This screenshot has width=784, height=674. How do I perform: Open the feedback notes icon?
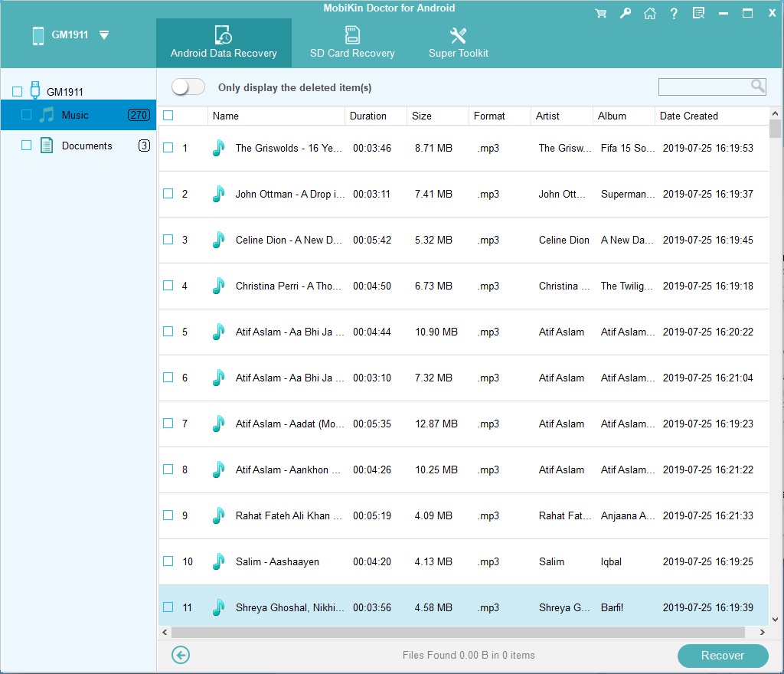[698, 14]
